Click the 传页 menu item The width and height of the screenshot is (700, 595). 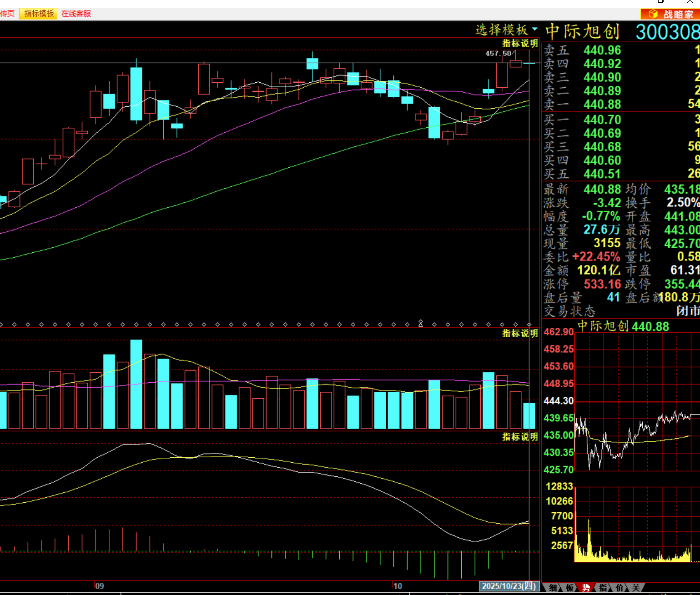7,14
